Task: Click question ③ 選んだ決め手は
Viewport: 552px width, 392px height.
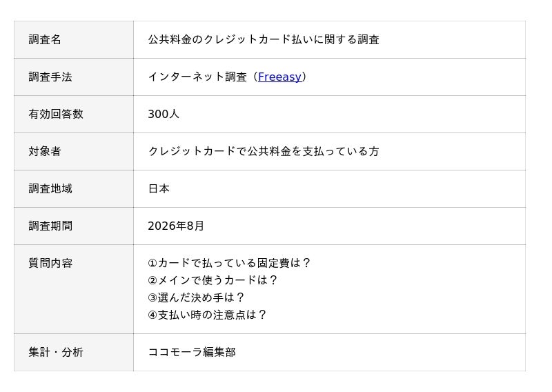Action: [196, 297]
